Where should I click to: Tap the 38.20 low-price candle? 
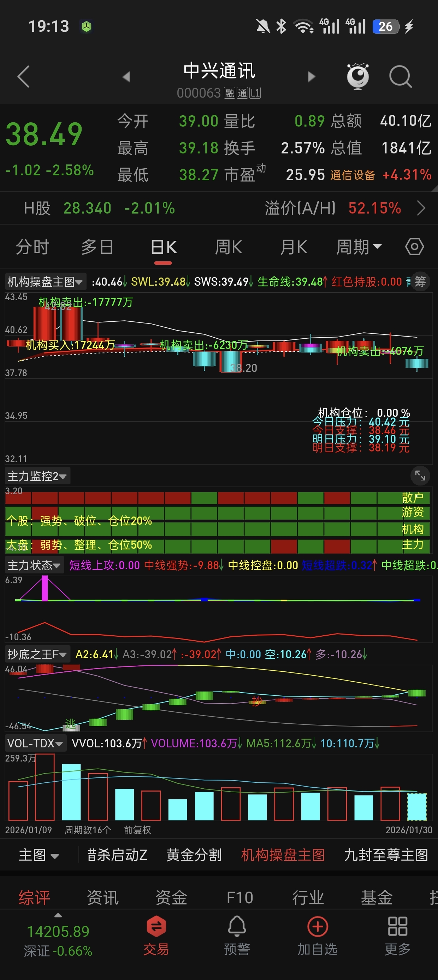[230, 361]
